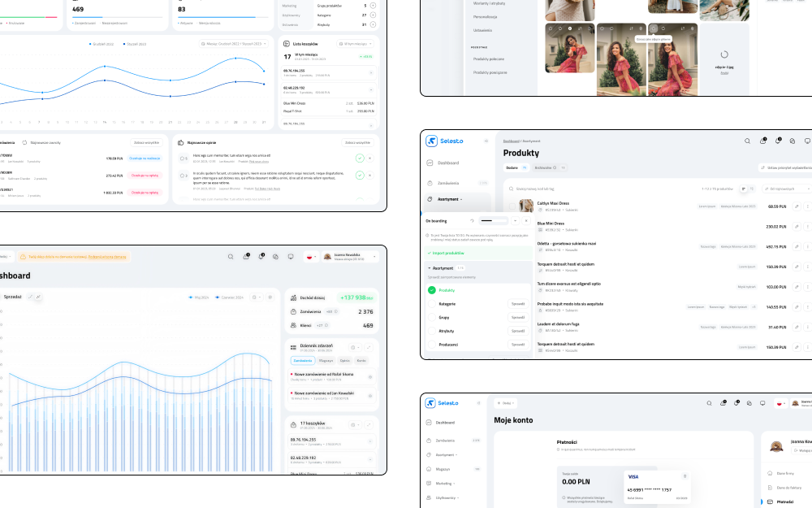The image size is (812, 508).
Task: Collapse the sidebar next to the Selesto logo on the Produkty page
Action: coord(486,141)
